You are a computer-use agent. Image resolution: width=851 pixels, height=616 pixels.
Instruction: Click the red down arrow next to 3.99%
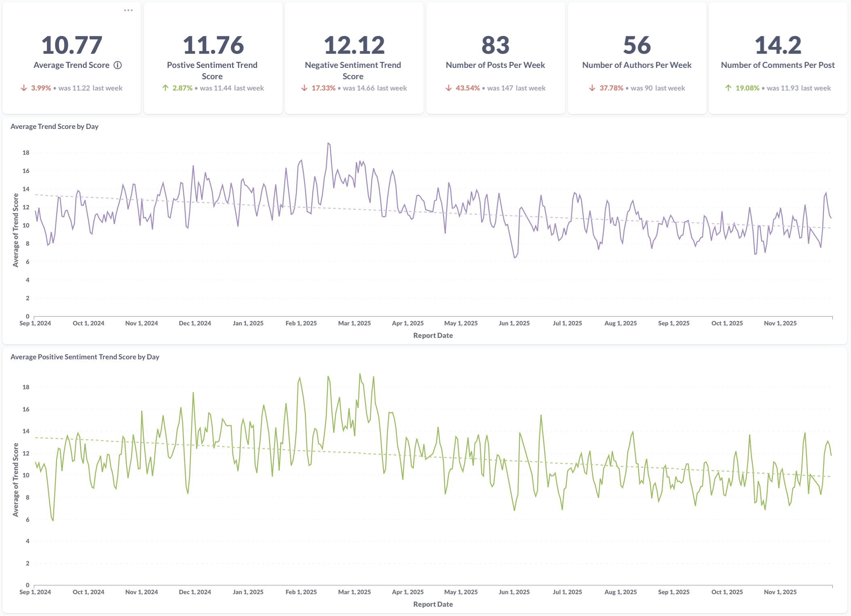point(24,88)
